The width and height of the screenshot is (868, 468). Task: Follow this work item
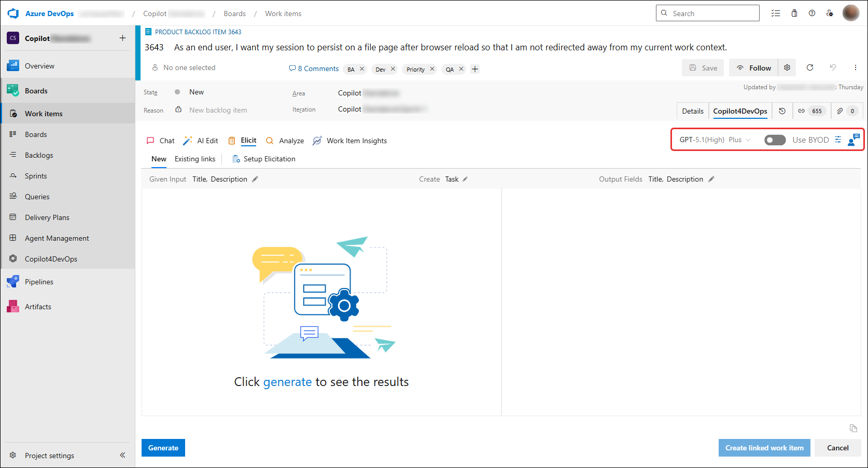tap(754, 67)
